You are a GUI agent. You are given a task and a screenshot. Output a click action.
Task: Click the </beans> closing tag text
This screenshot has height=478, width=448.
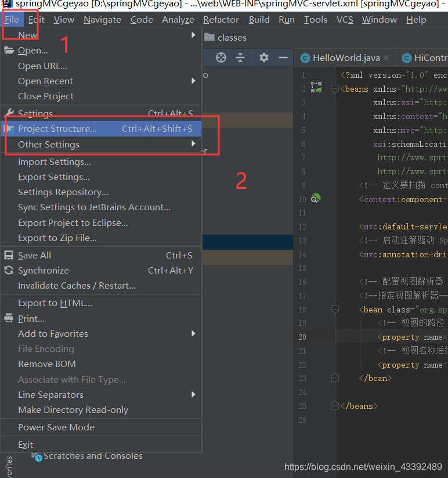coord(359,406)
